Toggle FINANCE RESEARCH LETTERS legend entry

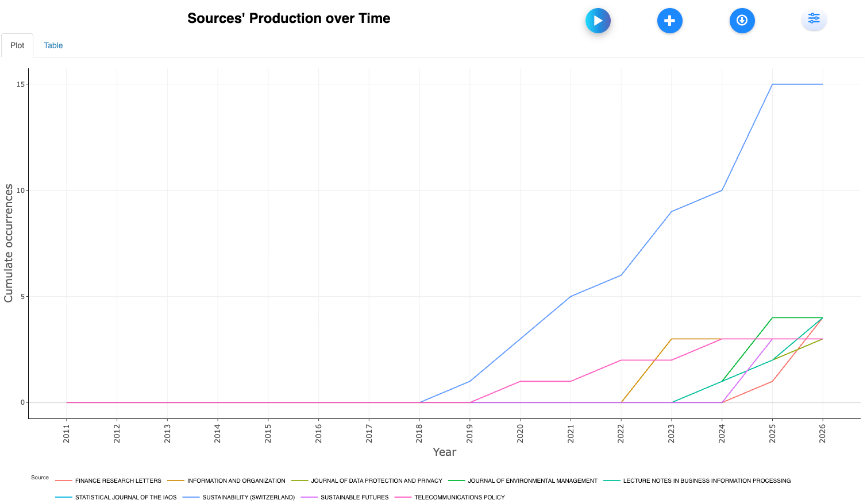click(x=118, y=481)
